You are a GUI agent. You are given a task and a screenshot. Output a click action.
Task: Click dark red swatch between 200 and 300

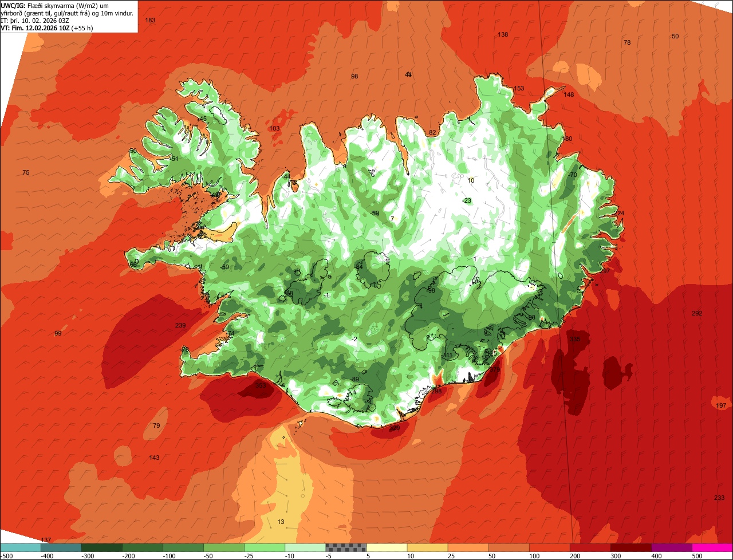(x=590, y=547)
